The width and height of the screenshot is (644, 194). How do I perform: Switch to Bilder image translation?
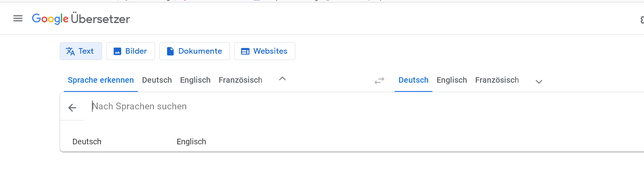[x=130, y=51]
